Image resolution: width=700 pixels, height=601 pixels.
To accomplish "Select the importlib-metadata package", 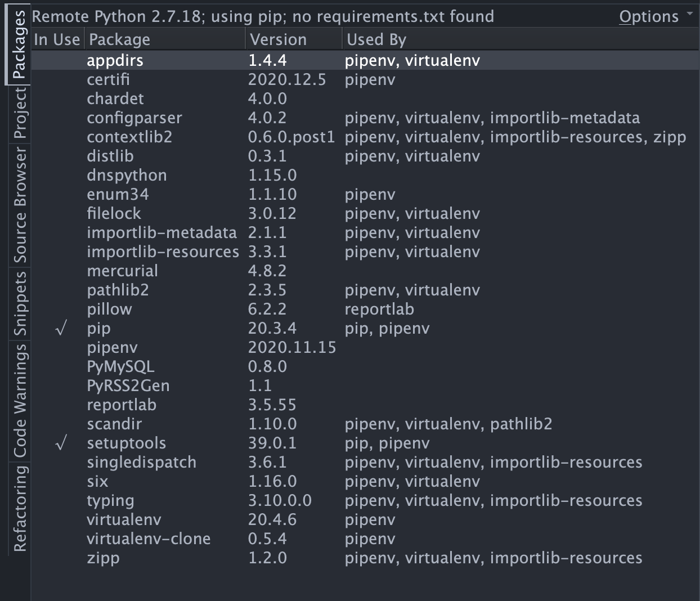I will [162, 232].
